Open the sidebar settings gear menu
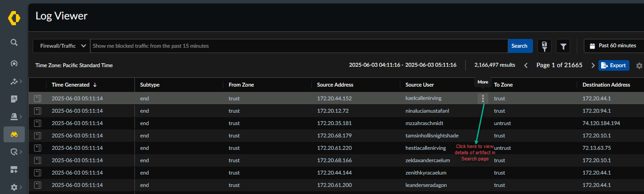The image size is (644, 194). coord(14,187)
